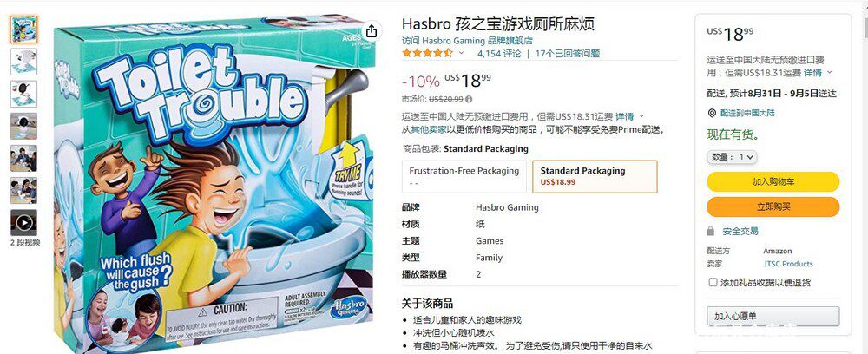Image resolution: width=868 pixels, height=354 pixels.
Task: Add the item to shopping cart
Action: [773, 181]
